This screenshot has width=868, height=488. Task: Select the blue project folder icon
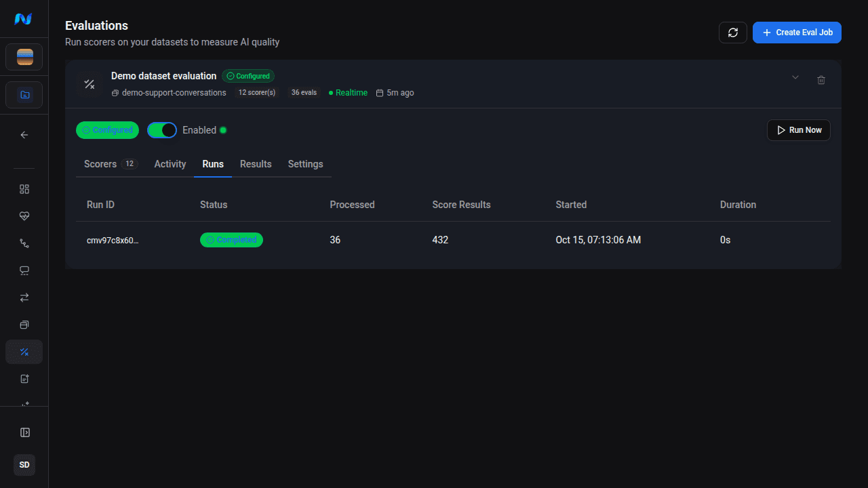24,95
